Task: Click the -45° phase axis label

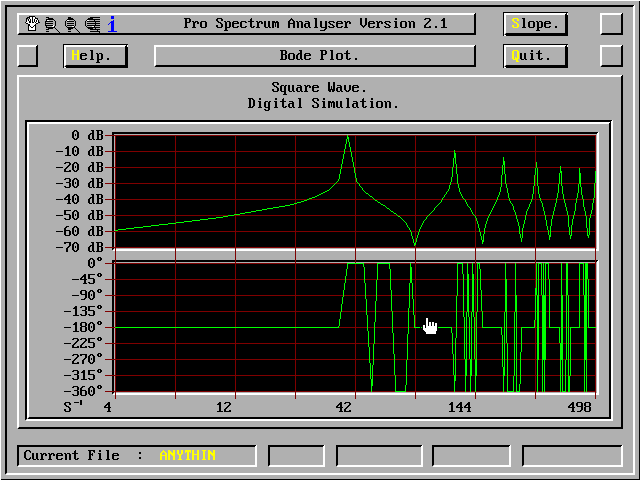Action: [x=87, y=280]
